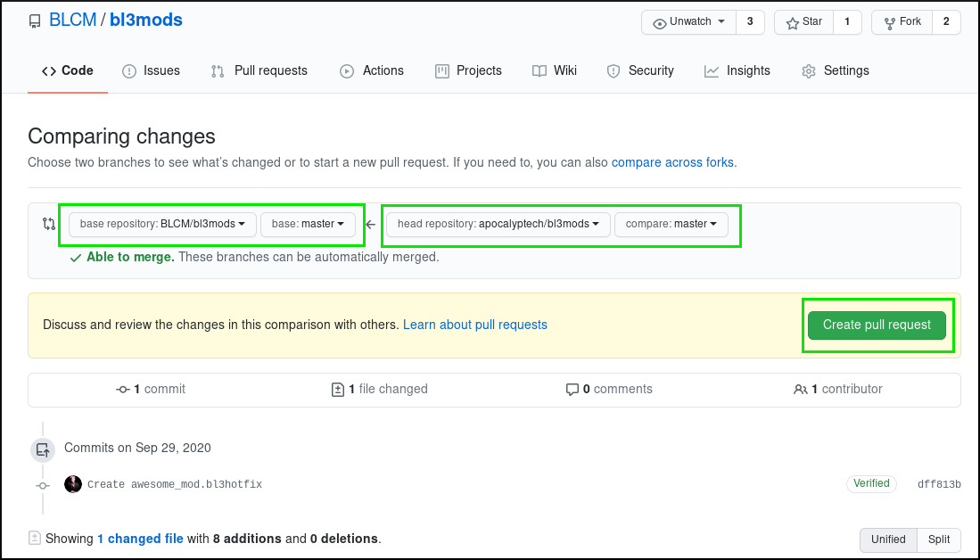980x560 pixels.
Task: Expand the base: master branch dropdown
Action: 309,225
